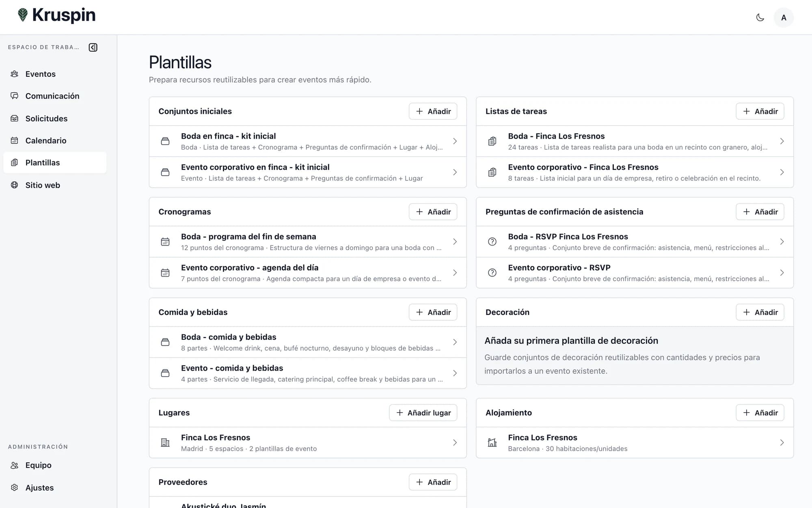Click the clipboard icon of Evento corporativo - Finca Los Fresnos
Viewport: 812px width, 508px height.
tap(492, 172)
